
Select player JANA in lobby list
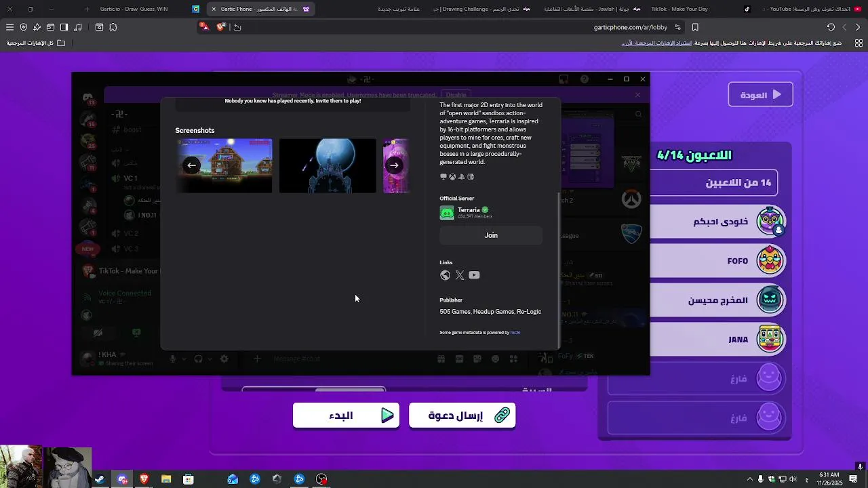pos(719,340)
